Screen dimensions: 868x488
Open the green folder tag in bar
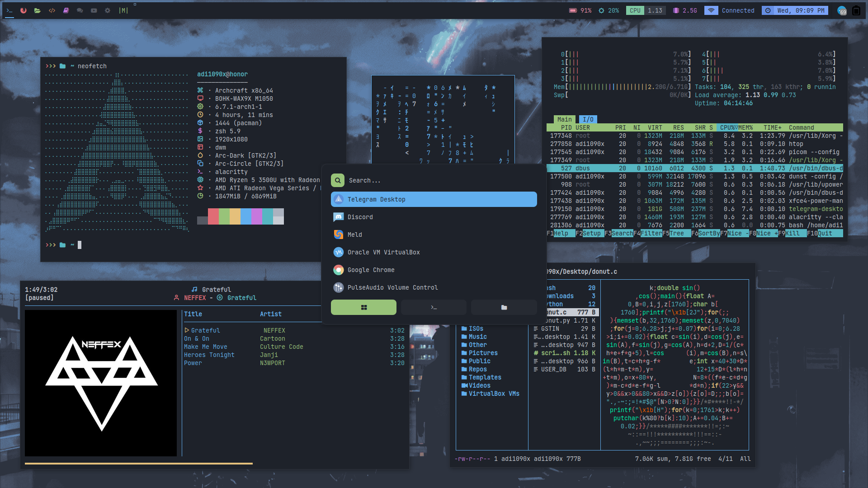(38, 10)
